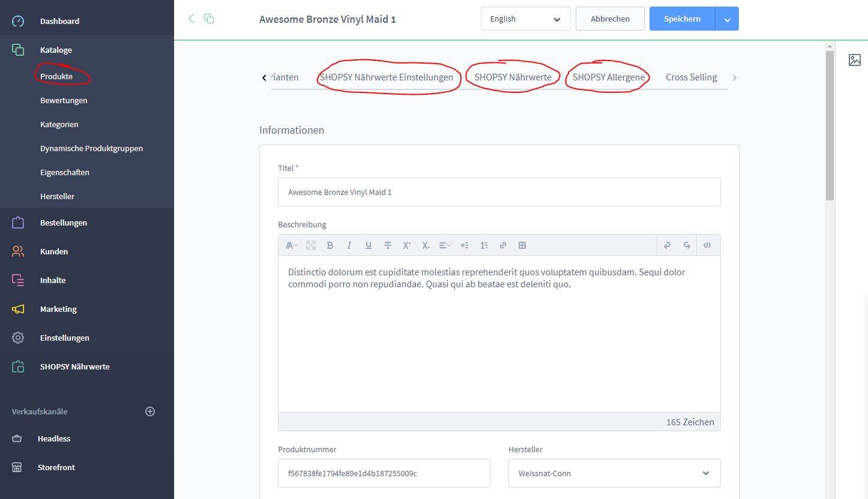Click into the Produktnummer input field

coord(384,473)
